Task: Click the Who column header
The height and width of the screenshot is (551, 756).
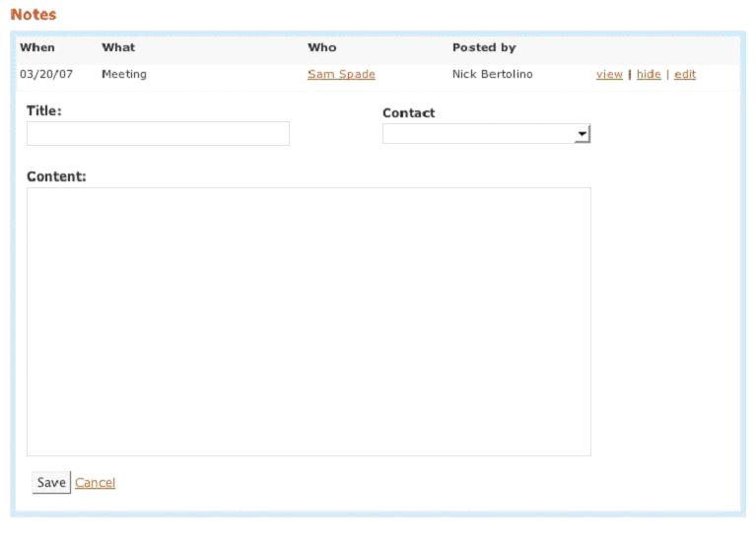Action: pos(321,47)
